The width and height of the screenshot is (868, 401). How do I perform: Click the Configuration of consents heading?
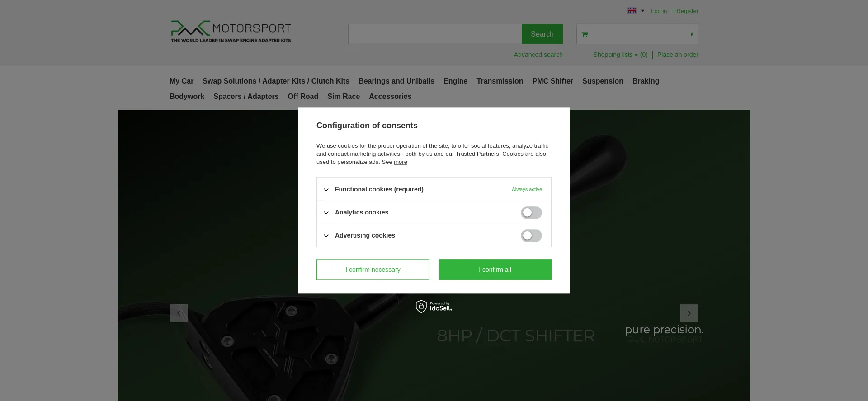(367, 126)
